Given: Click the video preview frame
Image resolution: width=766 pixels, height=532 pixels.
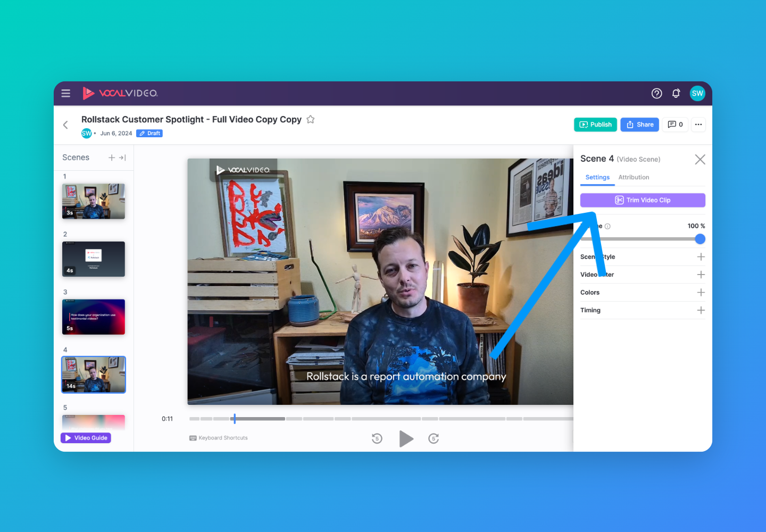Looking at the screenshot, I should pyautogui.click(x=380, y=281).
